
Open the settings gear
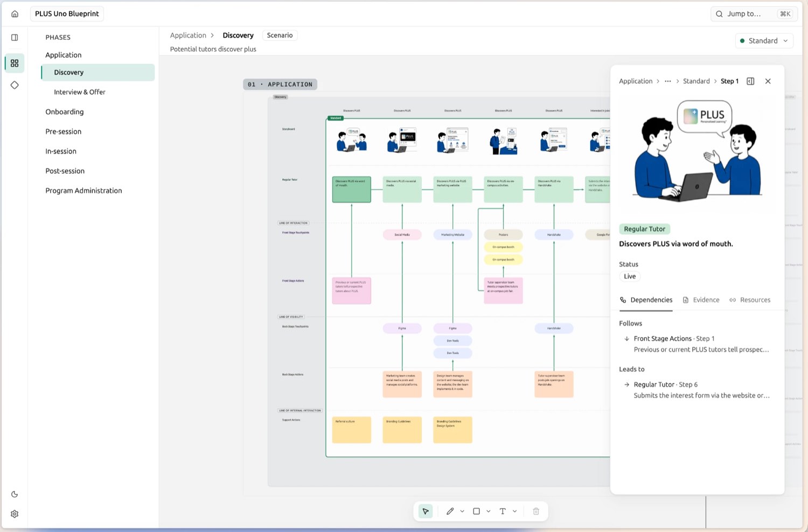click(x=15, y=514)
